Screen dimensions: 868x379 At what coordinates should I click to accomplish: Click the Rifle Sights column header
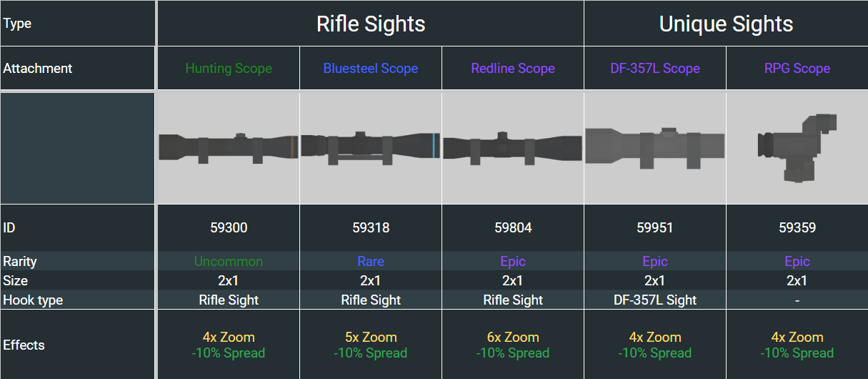[x=371, y=24]
